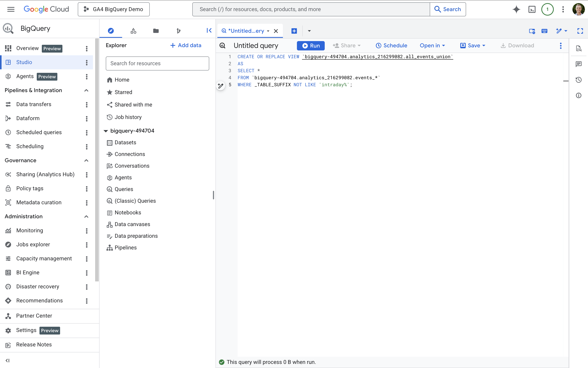Screen dimensions: 588x368
Task: Click the gutter magic wand icon on line 5
Action: tap(221, 85)
